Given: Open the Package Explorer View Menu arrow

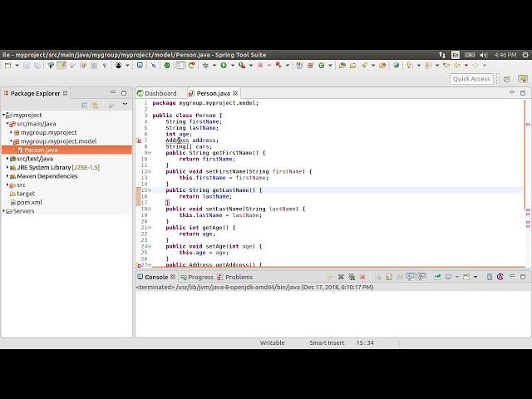Looking at the screenshot, I should pos(125,105).
